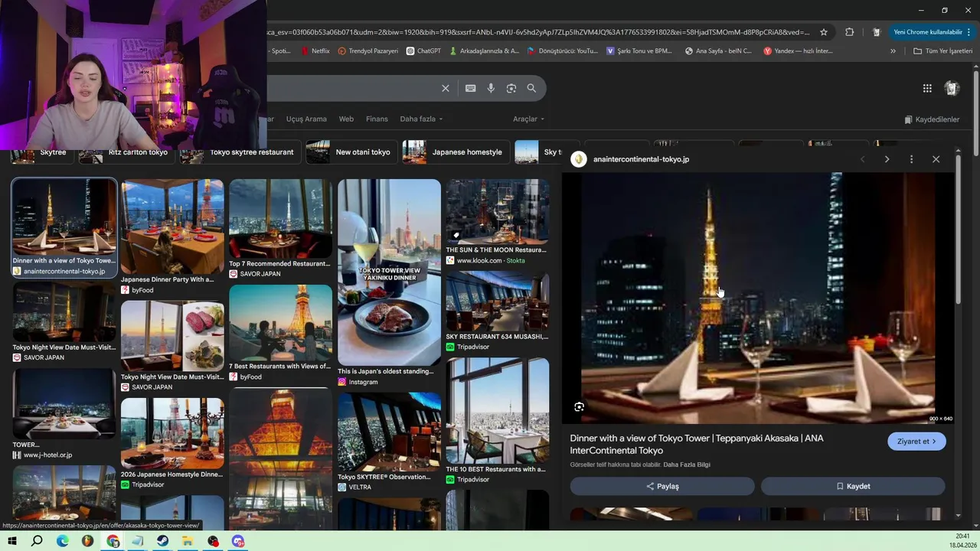Click the Chrome address bar URL
980x551 pixels.
[536, 32]
